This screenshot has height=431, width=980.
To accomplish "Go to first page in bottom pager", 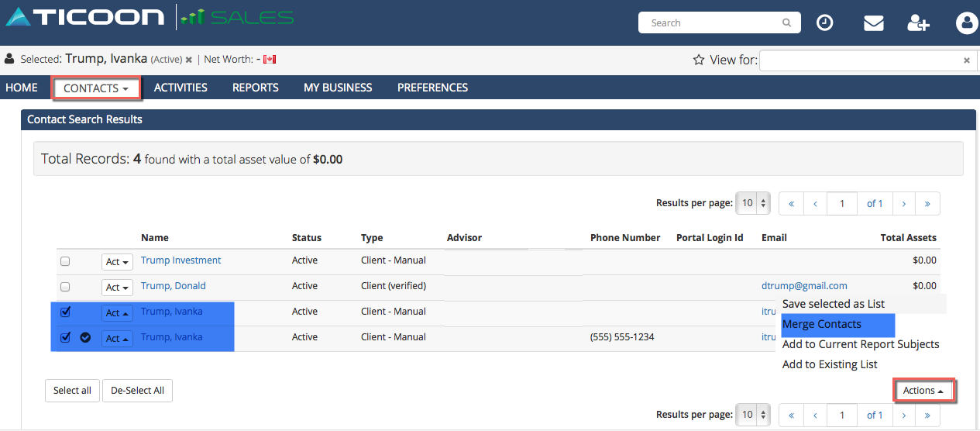I will point(791,415).
